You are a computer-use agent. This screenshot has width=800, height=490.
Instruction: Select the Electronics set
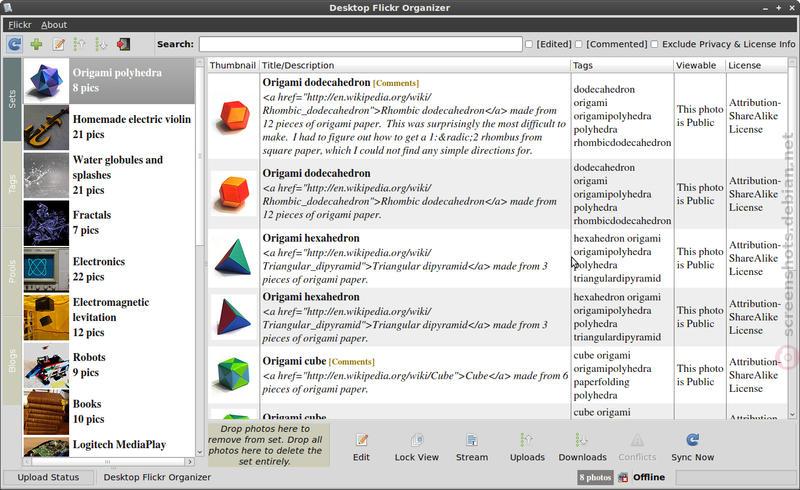109,270
